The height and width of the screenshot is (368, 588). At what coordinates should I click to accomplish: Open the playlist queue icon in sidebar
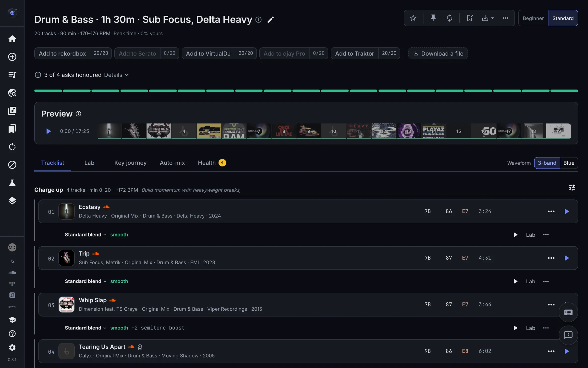click(x=12, y=75)
